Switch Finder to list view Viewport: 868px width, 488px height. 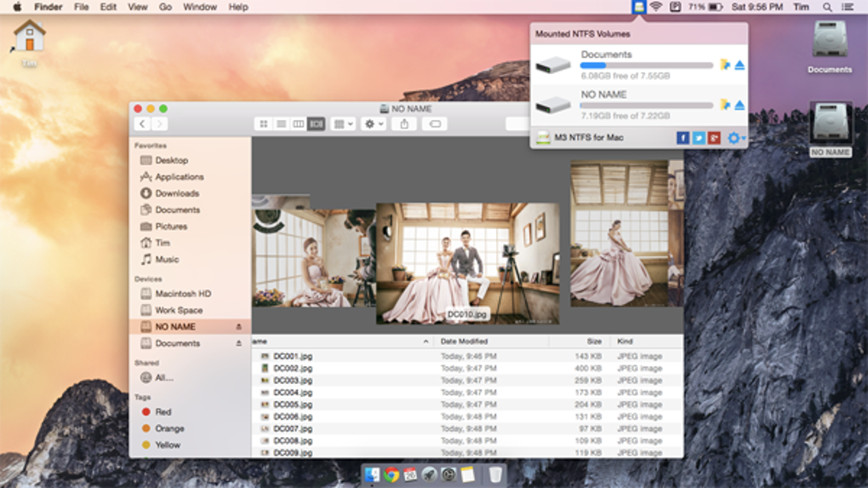[281, 124]
